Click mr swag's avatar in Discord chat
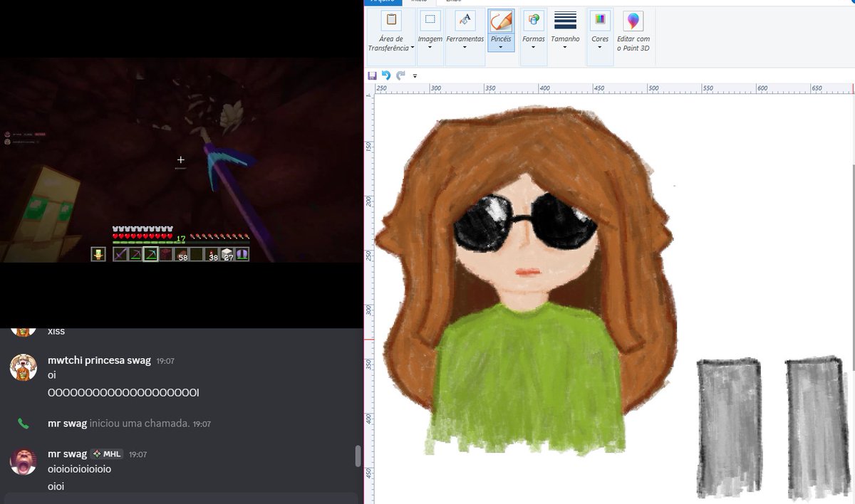Image resolution: width=855 pixels, height=504 pixels. pos(24,461)
